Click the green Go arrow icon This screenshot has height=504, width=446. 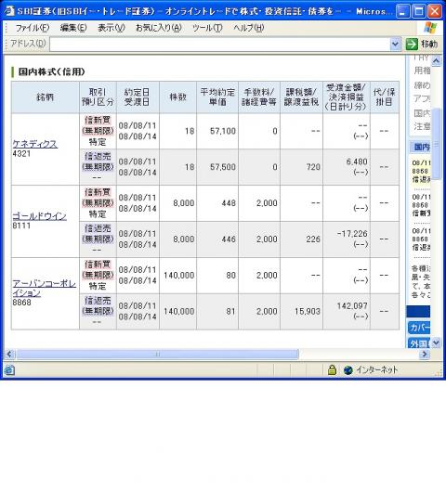click(x=412, y=44)
